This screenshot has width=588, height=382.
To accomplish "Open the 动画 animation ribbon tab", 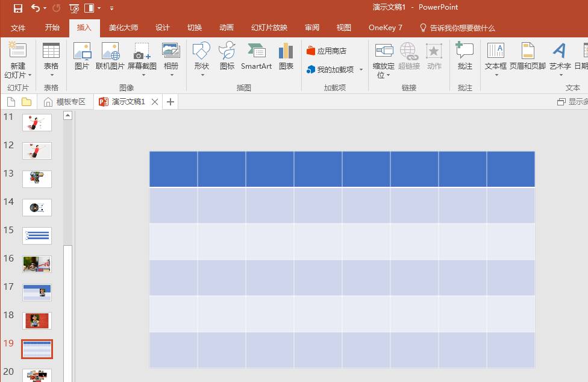I will (x=226, y=28).
